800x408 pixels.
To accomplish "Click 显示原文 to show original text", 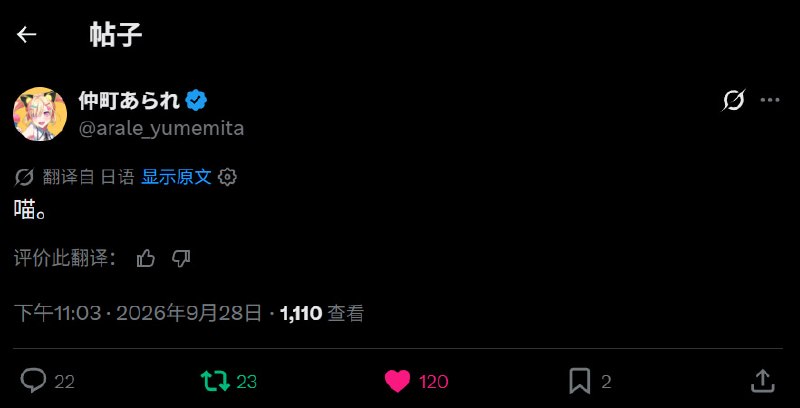I will 176,177.
